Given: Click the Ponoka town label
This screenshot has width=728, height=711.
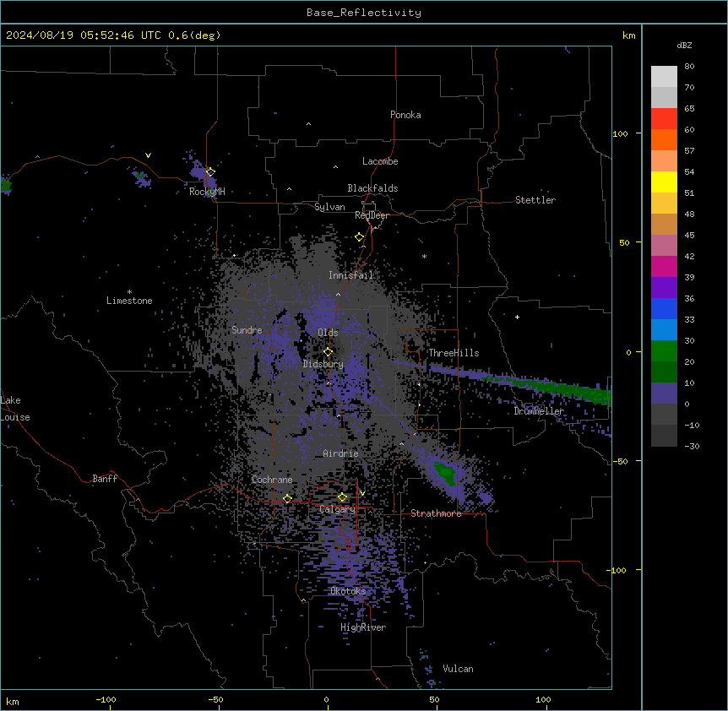Looking at the screenshot, I should click(x=405, y=115).
